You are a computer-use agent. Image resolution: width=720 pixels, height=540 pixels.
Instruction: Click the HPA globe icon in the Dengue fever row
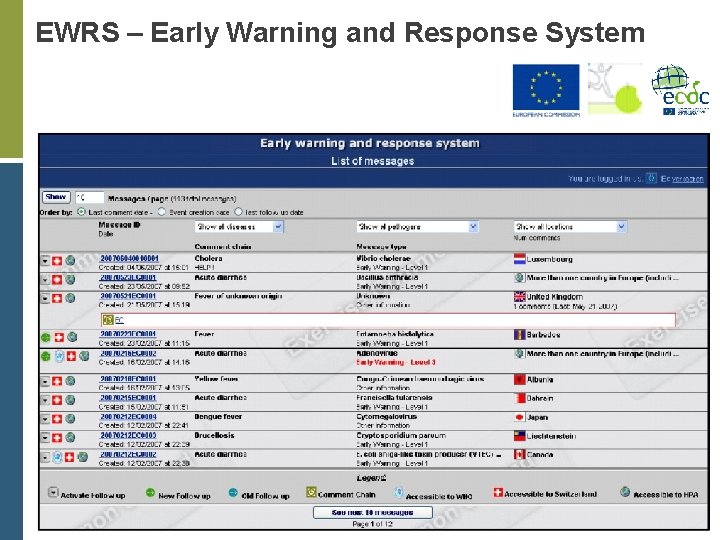[x=70, y=419]
